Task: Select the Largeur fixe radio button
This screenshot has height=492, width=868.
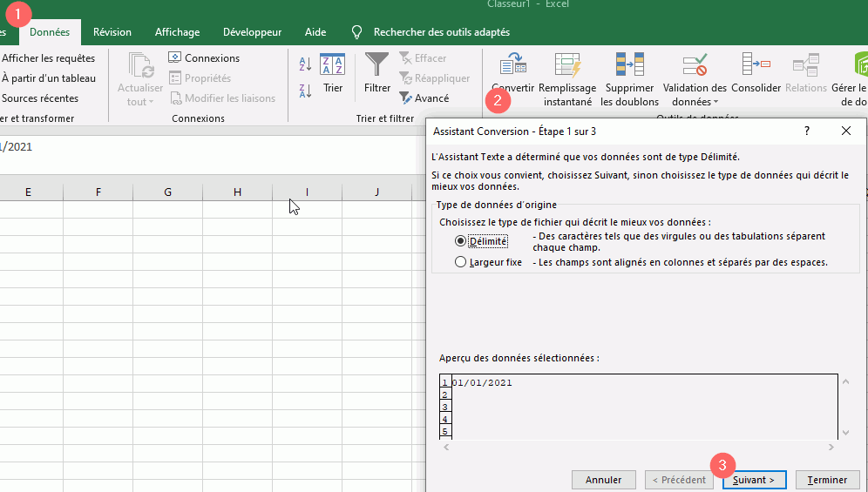Action: [x=461, y=262]
